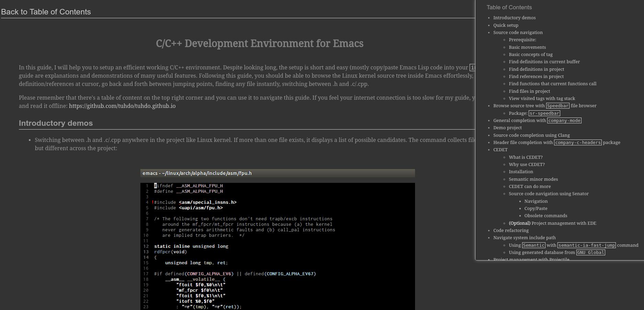Open Using Semantic with semantic-ia-fast-jump command
Viewport: 644px width, 310px height.
pos(573,245)
